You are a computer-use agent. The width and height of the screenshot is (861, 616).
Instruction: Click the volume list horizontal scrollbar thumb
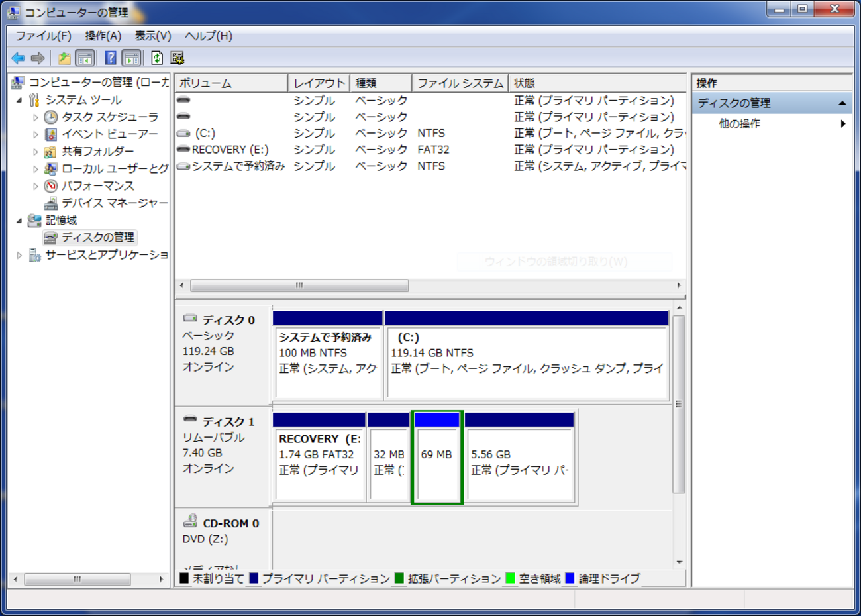tap(299, 285)
